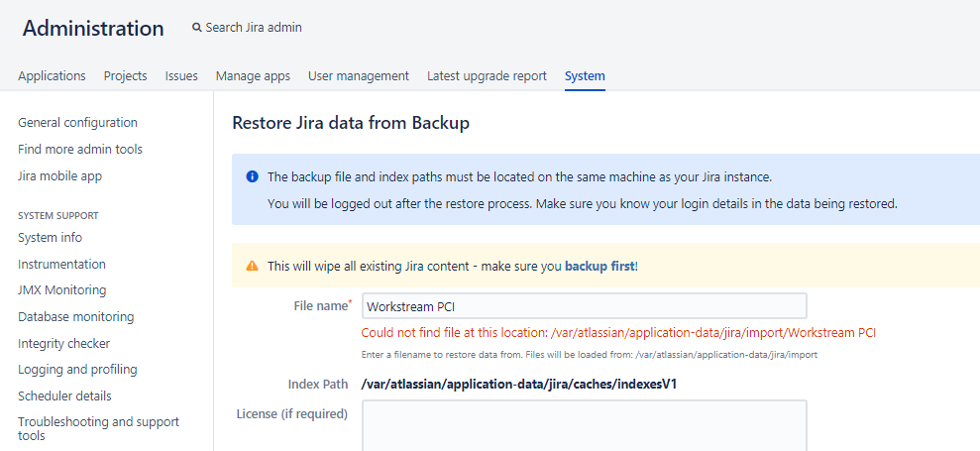Open General configuration in the sidebar
Screen dimensions: 980x451
(x=77, y=123)
